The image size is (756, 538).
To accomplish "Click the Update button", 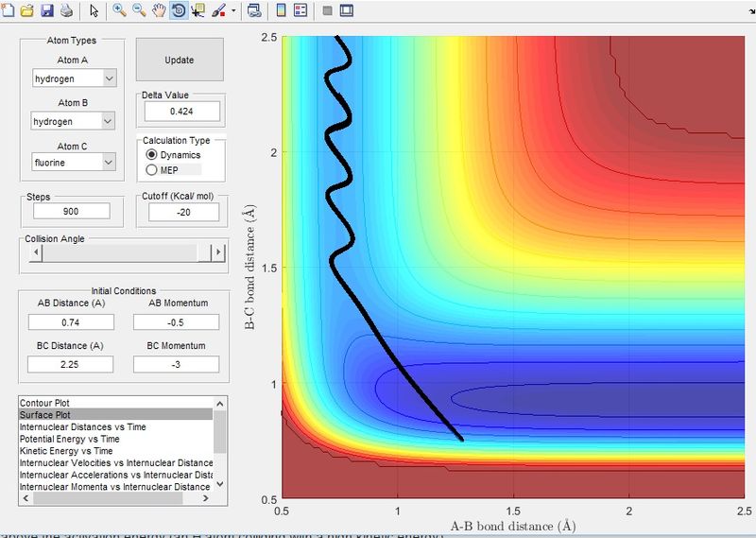I will pyautogui.click(x=180, y=60).
